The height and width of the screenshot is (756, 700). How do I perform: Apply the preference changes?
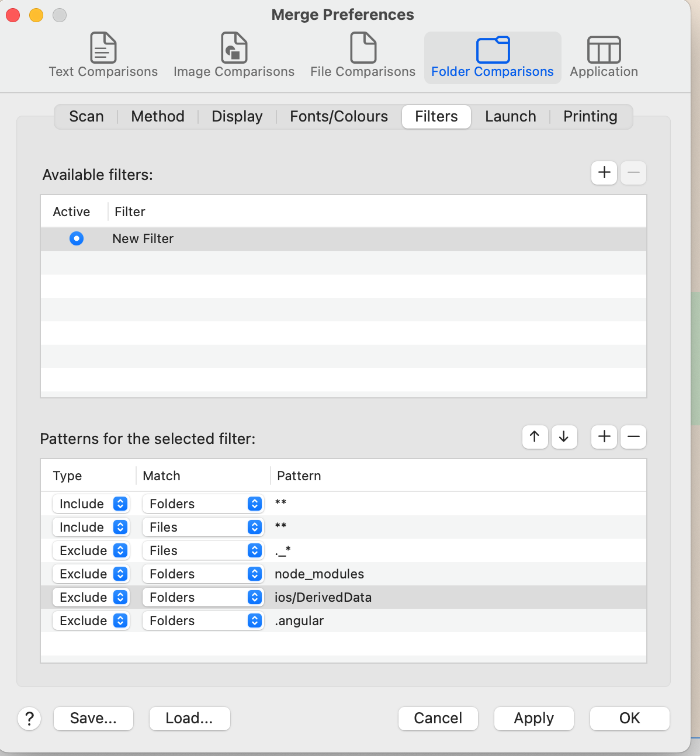[x=534, y=718]
